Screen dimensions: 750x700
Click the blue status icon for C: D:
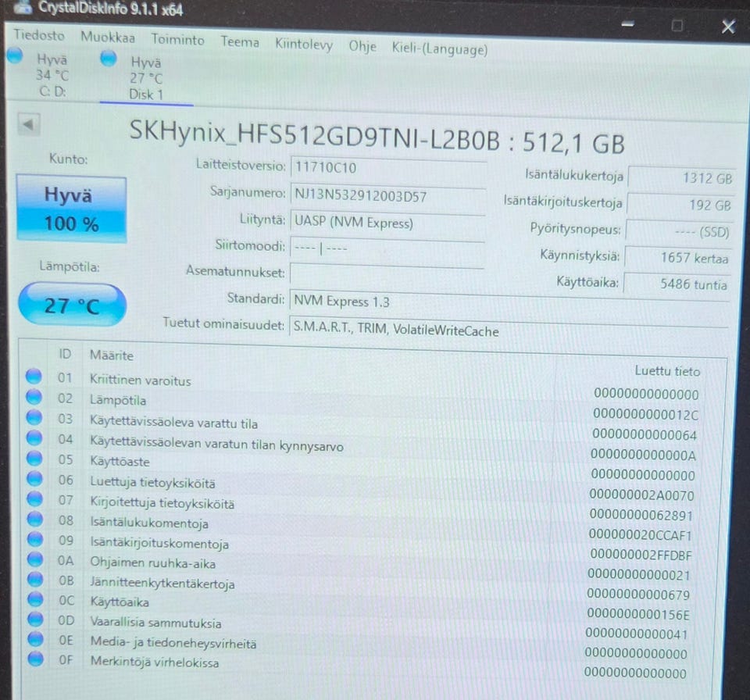(15, 55)
